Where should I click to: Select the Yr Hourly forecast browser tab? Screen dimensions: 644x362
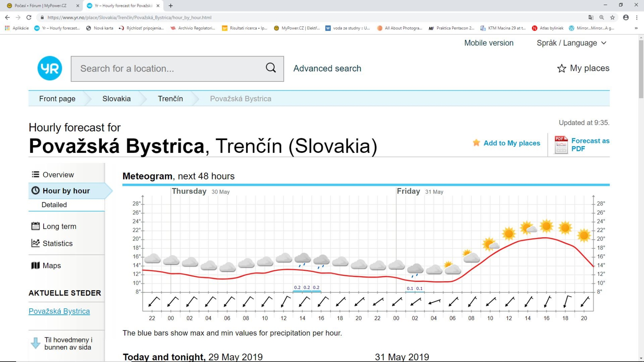point(123,5)
